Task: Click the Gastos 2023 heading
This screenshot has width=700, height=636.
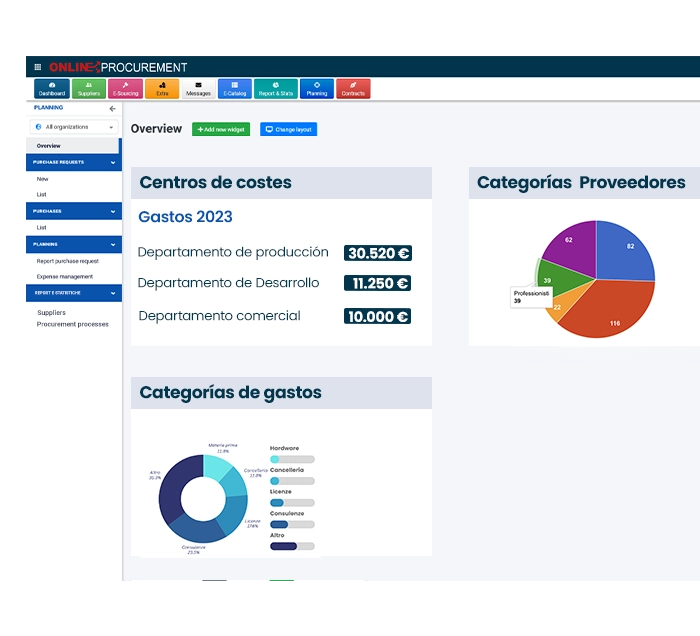Action: pyautogui.click(x=185, y=217)
